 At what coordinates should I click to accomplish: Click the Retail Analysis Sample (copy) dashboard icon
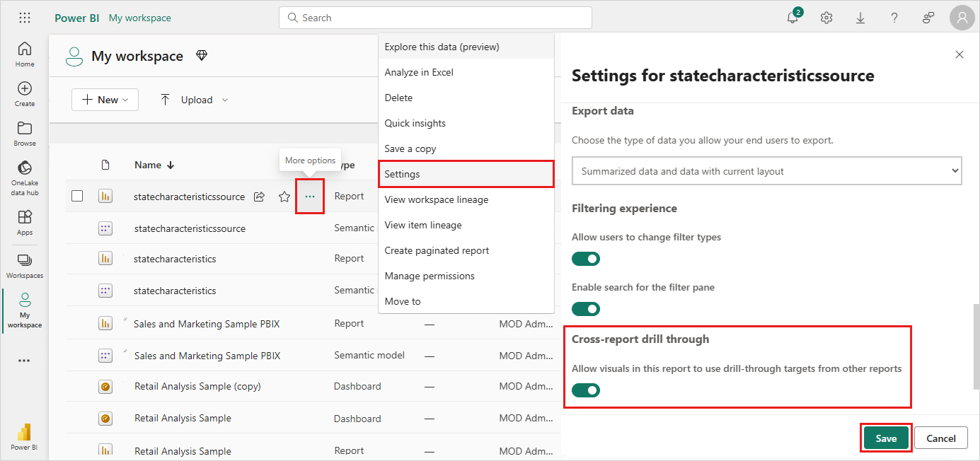(105, 387)
